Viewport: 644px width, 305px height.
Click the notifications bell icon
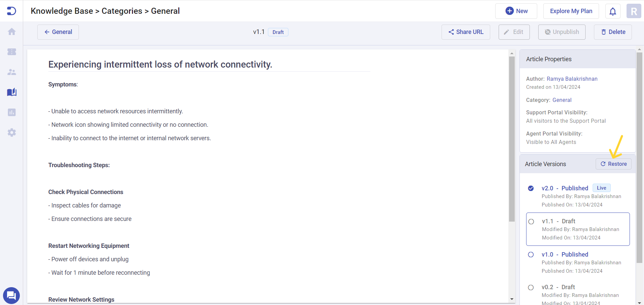(613, 11)
